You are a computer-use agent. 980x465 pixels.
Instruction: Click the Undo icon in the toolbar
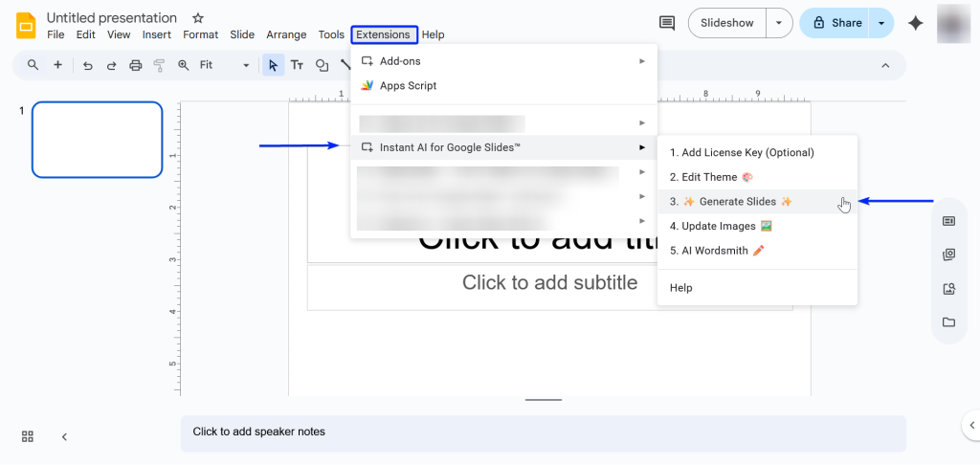click(88, 65)
